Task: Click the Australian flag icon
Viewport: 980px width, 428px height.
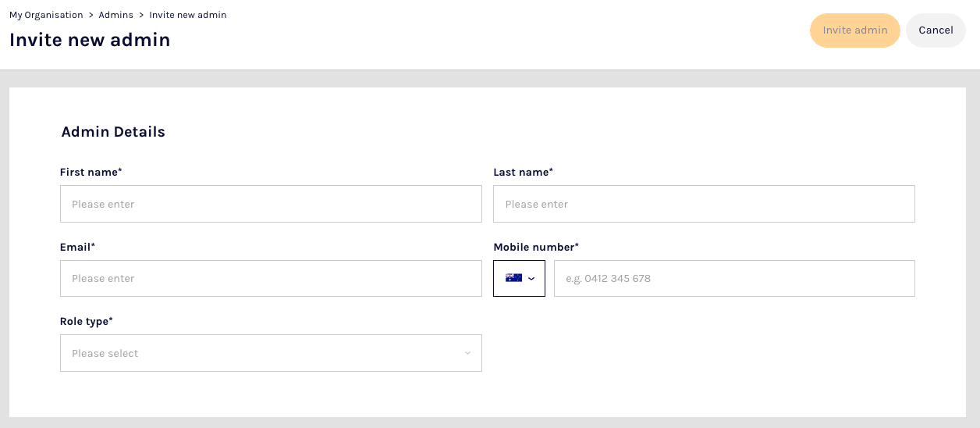Action: [x=513, y=278]
